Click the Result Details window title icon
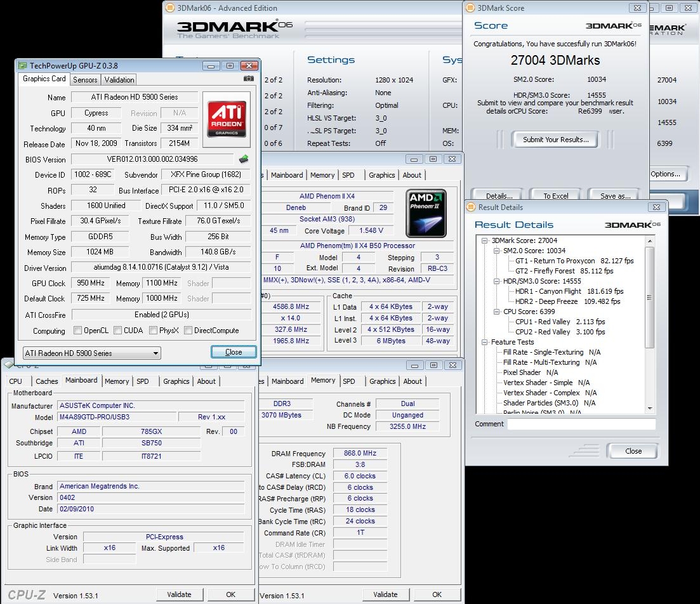 pos(471,207)
